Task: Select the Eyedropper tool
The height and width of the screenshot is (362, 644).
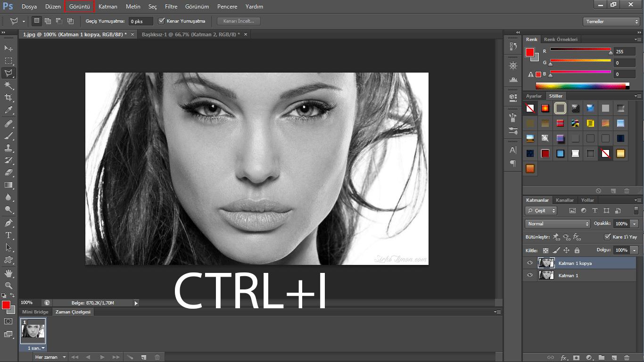Action: click(x=8, y=110)
